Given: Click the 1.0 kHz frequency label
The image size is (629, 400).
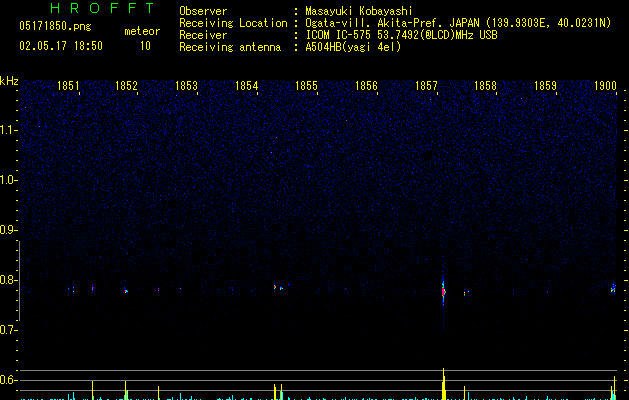Looking at the screenshot, I should pyautogui.click(x=8, y=180).
